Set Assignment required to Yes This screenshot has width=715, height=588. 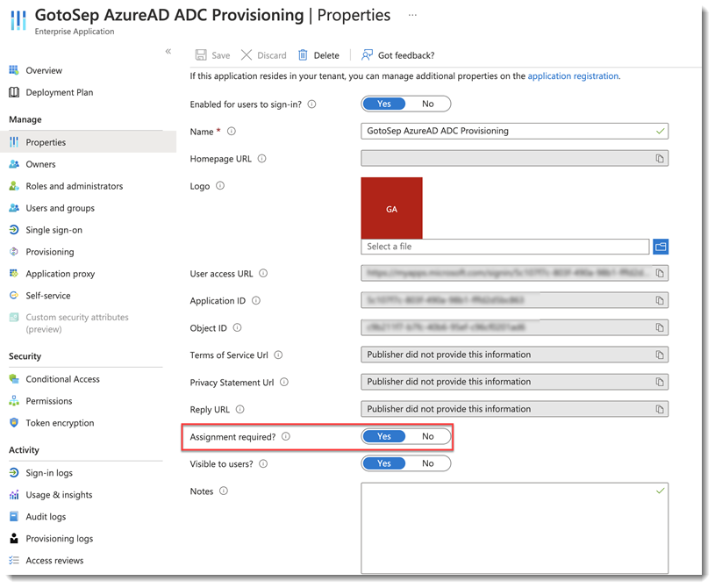384,436
